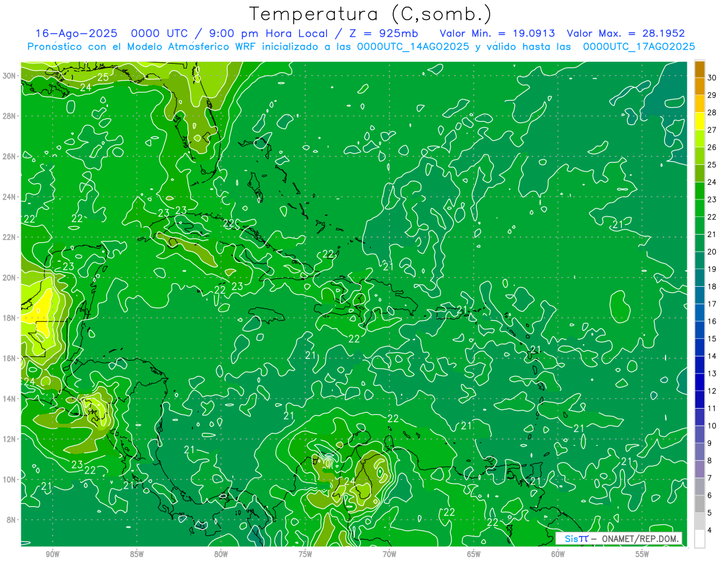Click the legend scale value 22
Screen dimensions: 728x562
[x=713, y=217]
